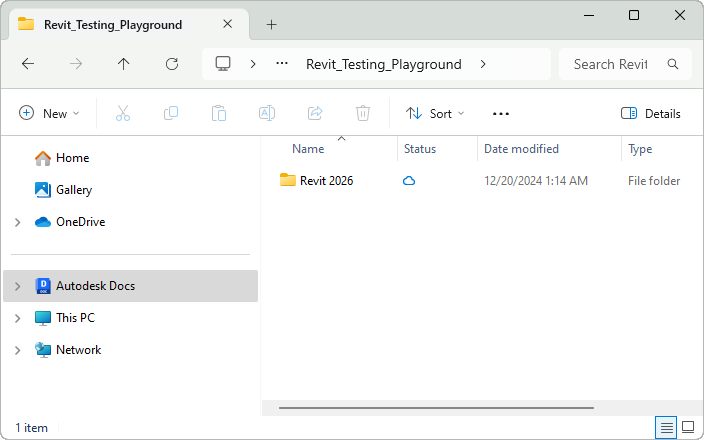Click the cloud status icon for Revit 2026
Image resolution: width=704 pixels, height=440 pixels.
pyautogui.click(x=409, y=181)
